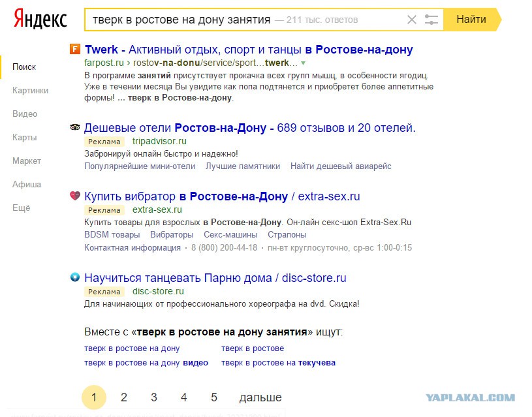Search suggestion тверк в ростове
The width and height of the screenshot is (532, 417).
point(253,348)
